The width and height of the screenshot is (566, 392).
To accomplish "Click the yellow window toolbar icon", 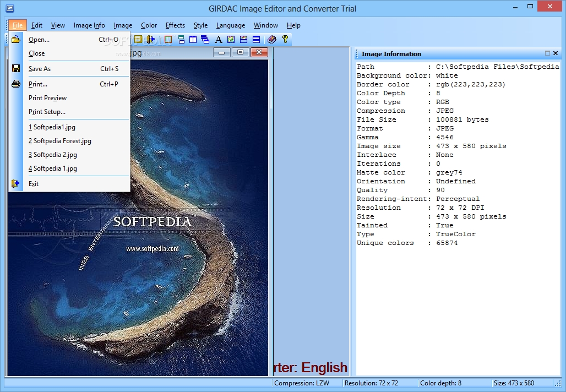I will tap(138, 39).
